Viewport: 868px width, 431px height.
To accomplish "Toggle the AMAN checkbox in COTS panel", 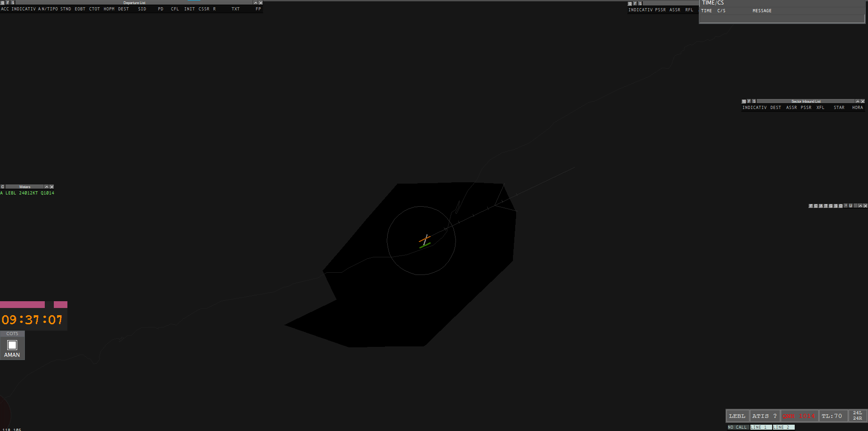I will [x=12, y=345].
